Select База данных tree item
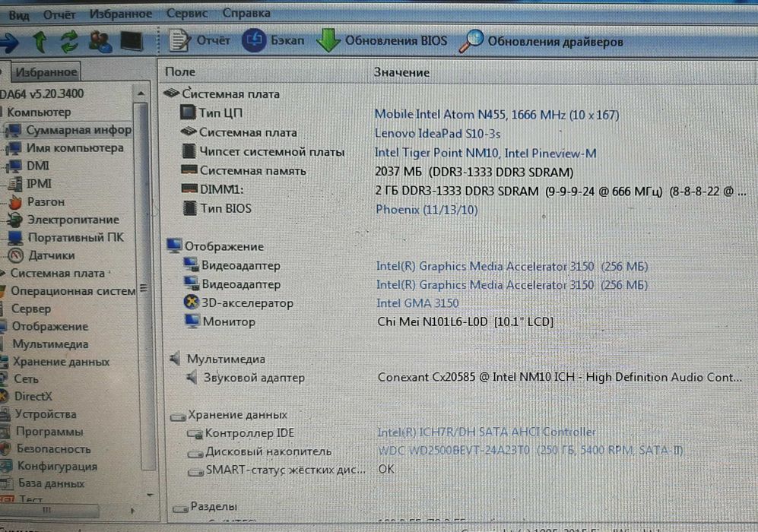758x532 pixels. [x=51, y=483]
